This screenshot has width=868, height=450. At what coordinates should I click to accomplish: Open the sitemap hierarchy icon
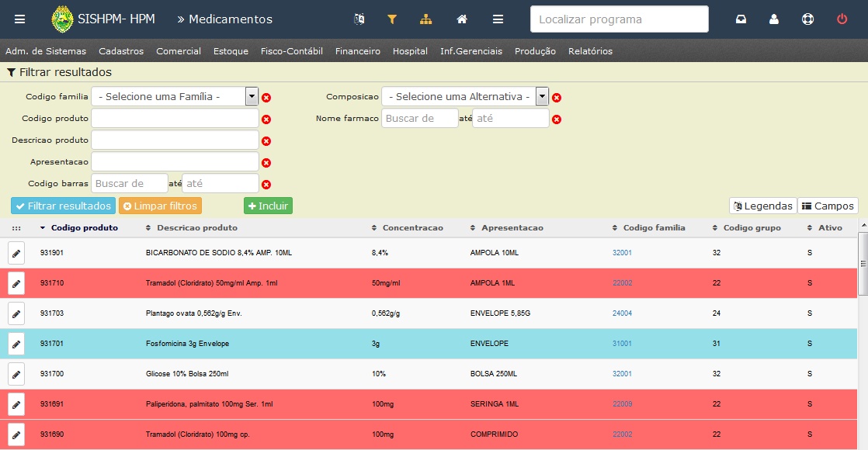425,19
